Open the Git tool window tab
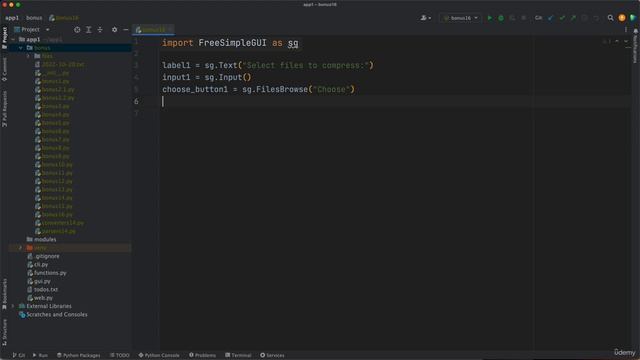This screenshot has height=360, width=640. tap(18, 356)
